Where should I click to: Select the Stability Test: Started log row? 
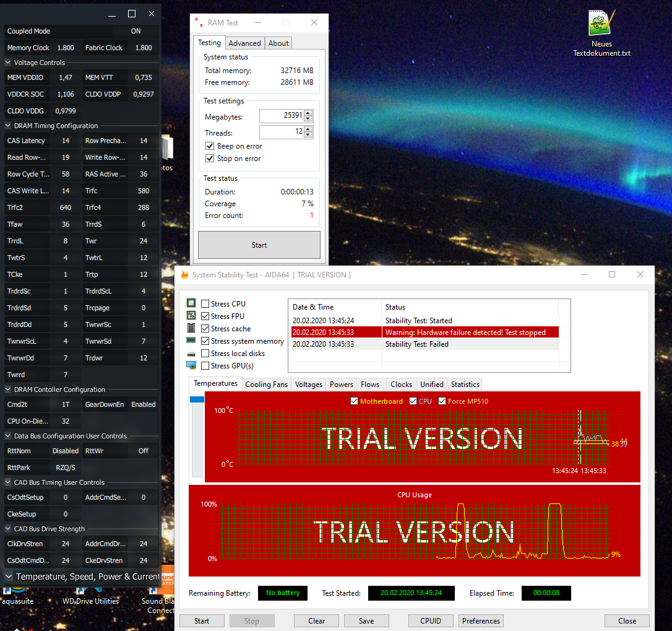[424, 320]
